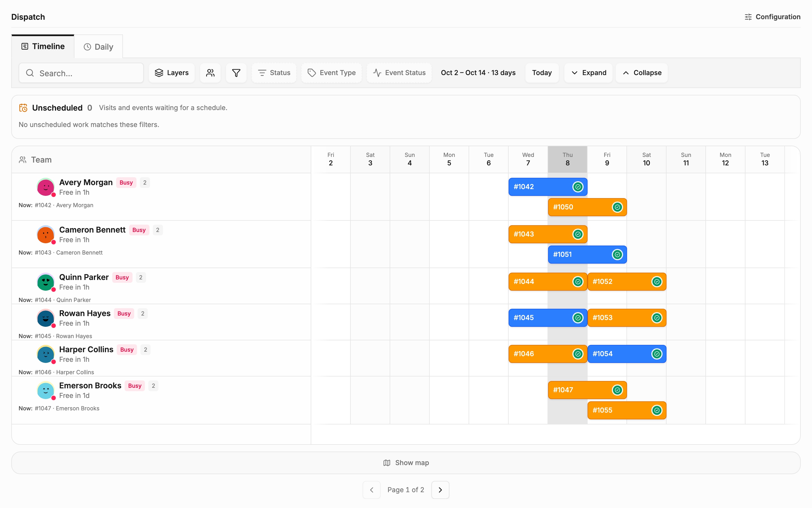Open event #1052 on the timeline
The image size is (812, 508).
[627, 282]
